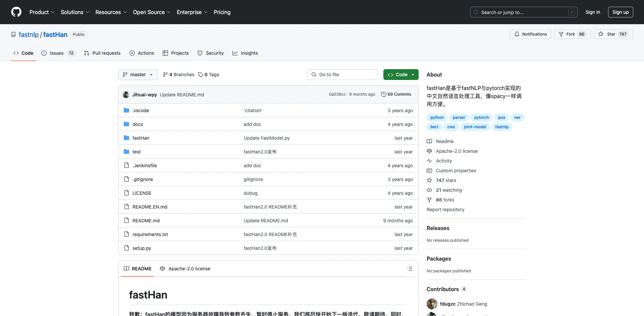The height and width of the screenshot is (316, 644).
Task: Click the Go to file search field
Action: [x=342, y=75]
